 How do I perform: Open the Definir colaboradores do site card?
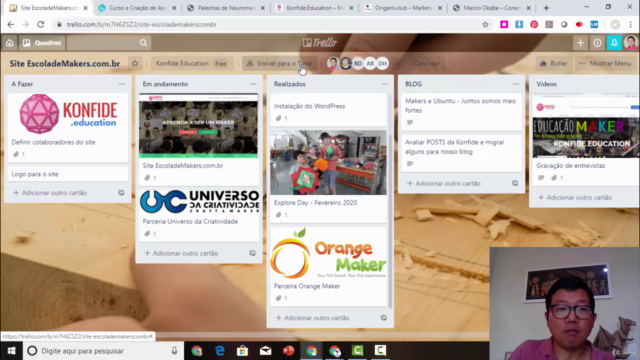coord(68,127)
